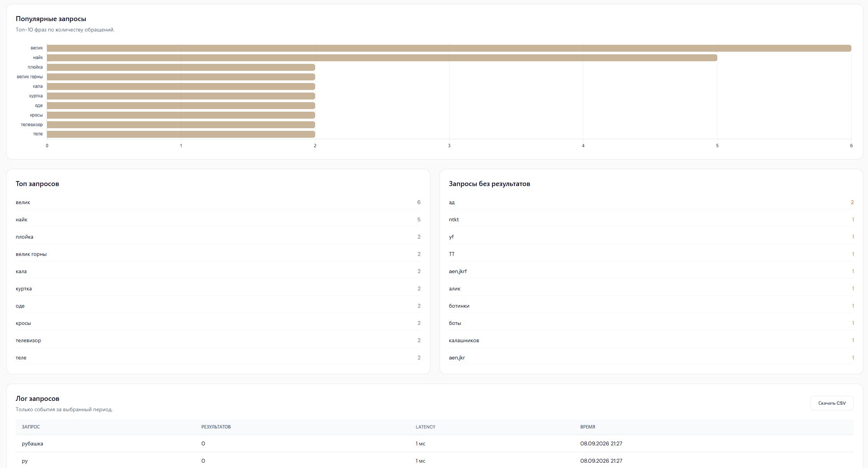This screenshot has height=468, width=868.
Task: Select ру row in query log
Action: (435, 460)
